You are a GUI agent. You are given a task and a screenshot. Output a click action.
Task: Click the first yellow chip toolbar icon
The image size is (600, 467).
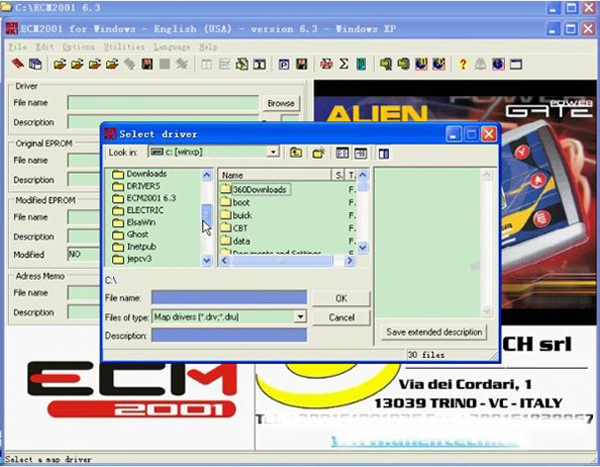coord(386,64)
